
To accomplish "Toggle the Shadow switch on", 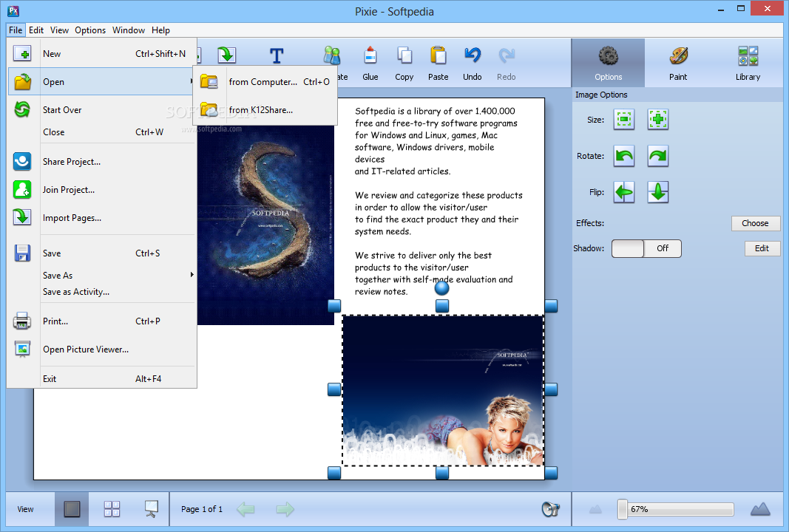I will [646, 248].
